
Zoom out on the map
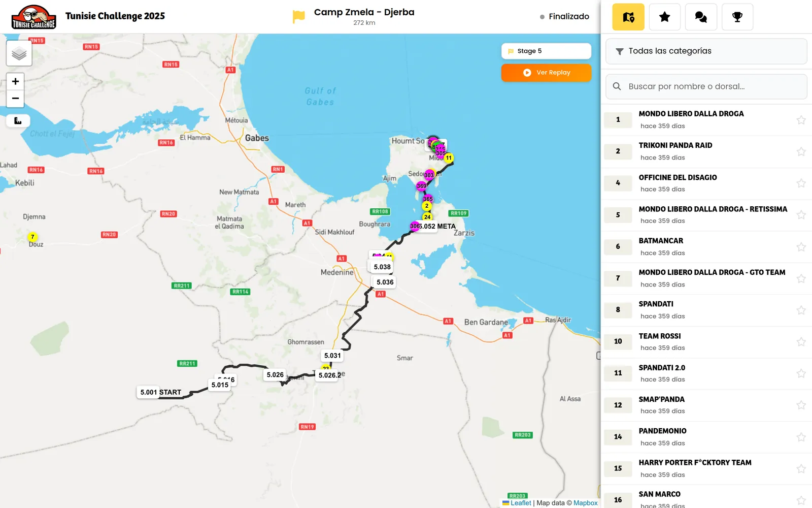(x=15, y=99)
